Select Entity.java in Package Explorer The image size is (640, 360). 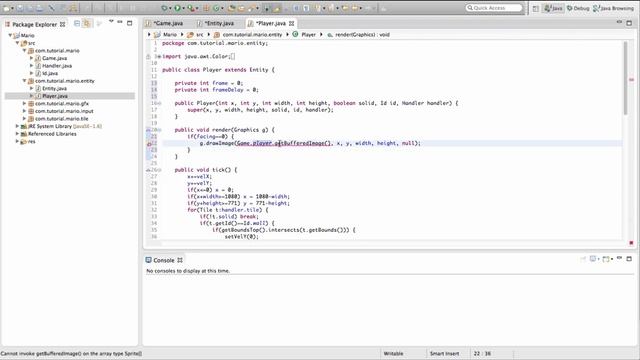click(x=54, y=89)
